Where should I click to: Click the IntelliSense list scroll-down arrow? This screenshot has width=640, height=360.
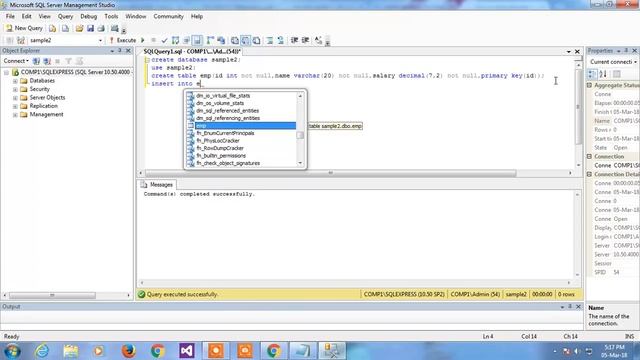point(300,163)
